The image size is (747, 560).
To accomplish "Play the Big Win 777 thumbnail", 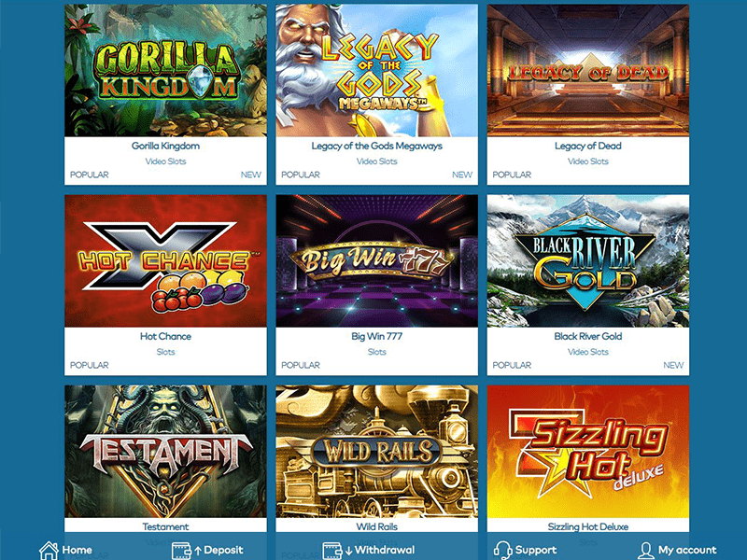I will click(x=377, y=261).
